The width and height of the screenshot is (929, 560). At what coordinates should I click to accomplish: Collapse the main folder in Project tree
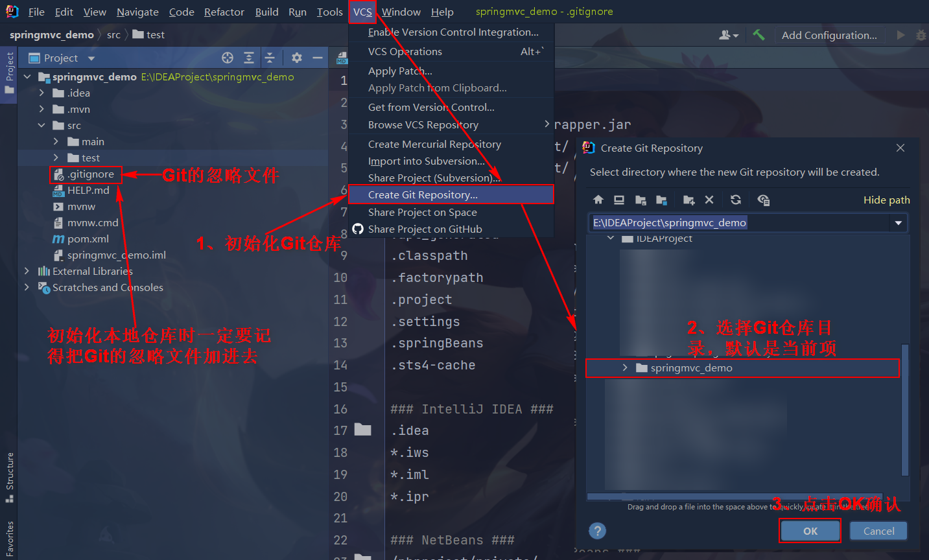point(57,141)
